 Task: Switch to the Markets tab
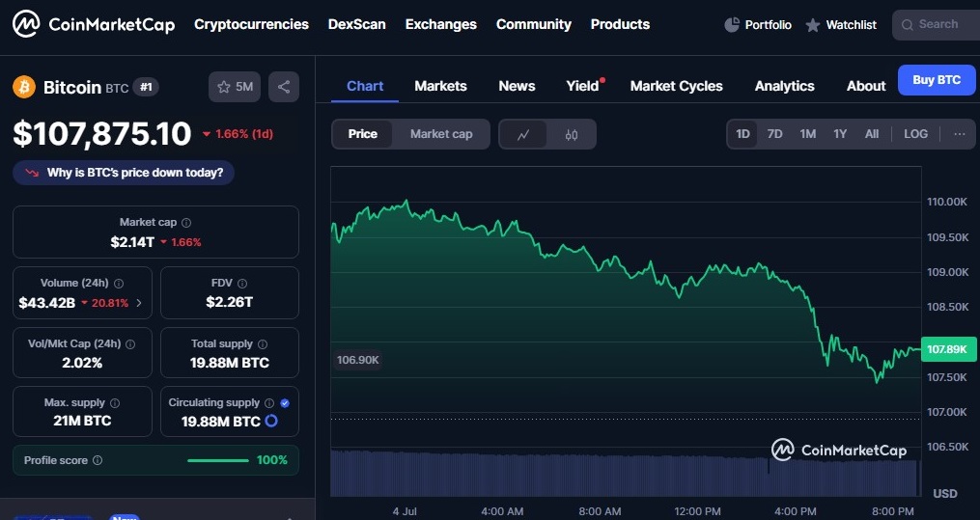click(x=440, y=86)
